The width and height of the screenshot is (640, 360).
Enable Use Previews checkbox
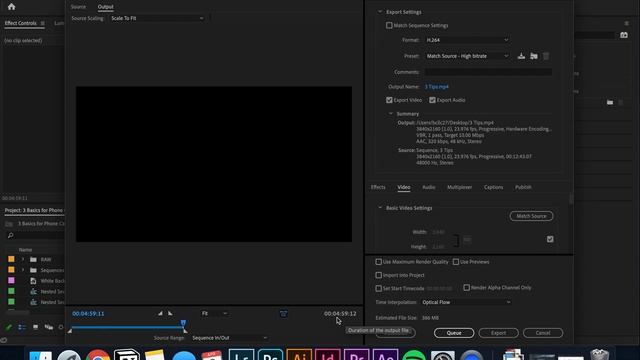click(456, 262)
